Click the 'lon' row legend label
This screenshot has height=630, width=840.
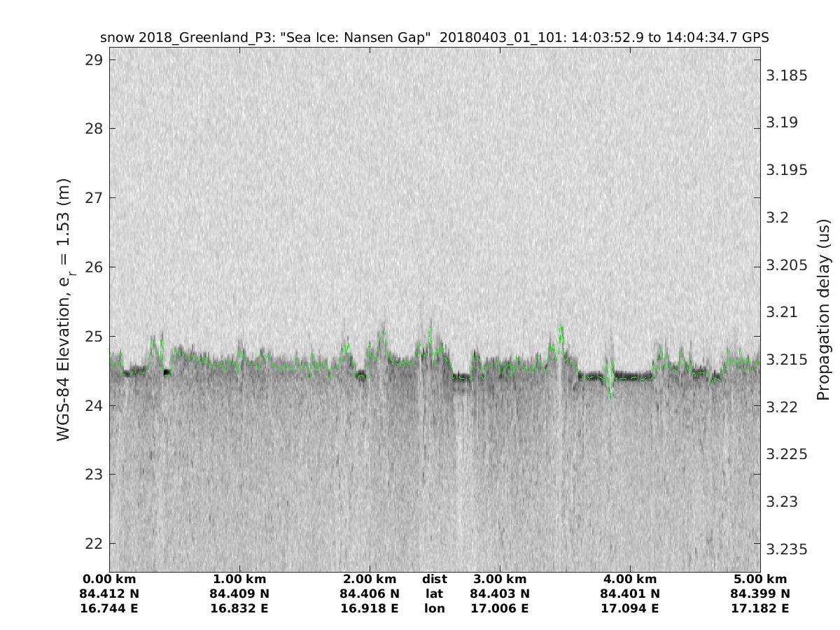tap(434, 609)
